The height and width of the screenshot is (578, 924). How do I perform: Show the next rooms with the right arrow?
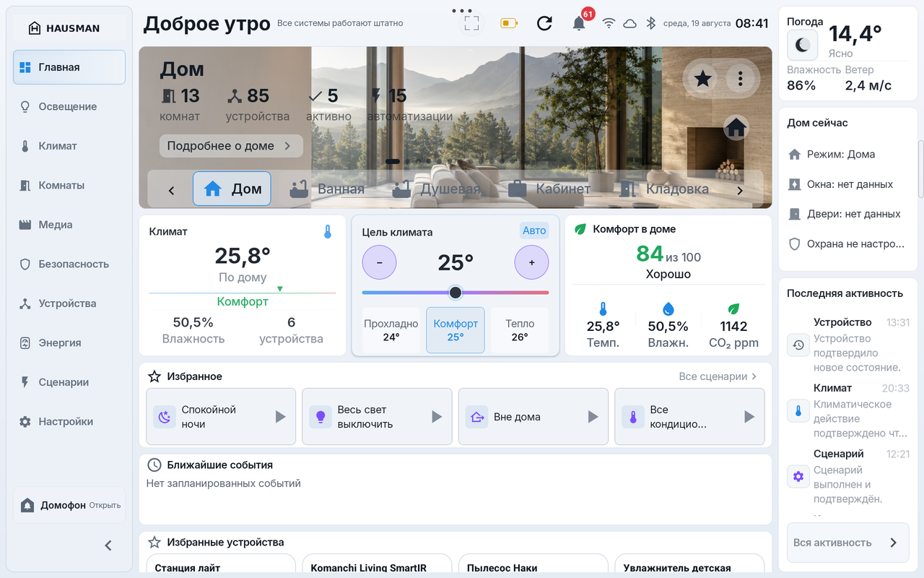(739, 191)
